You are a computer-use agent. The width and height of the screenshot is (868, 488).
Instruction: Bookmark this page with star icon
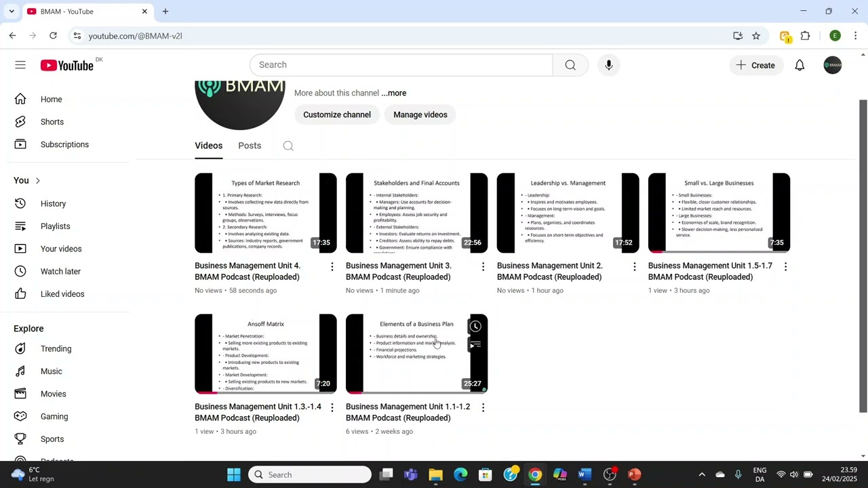tap(756, 36)
